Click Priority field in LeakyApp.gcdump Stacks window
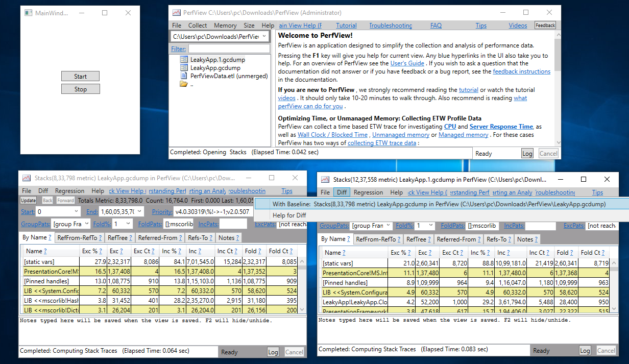Viewport: 629px width, 364px height. (x=213, y=211)
